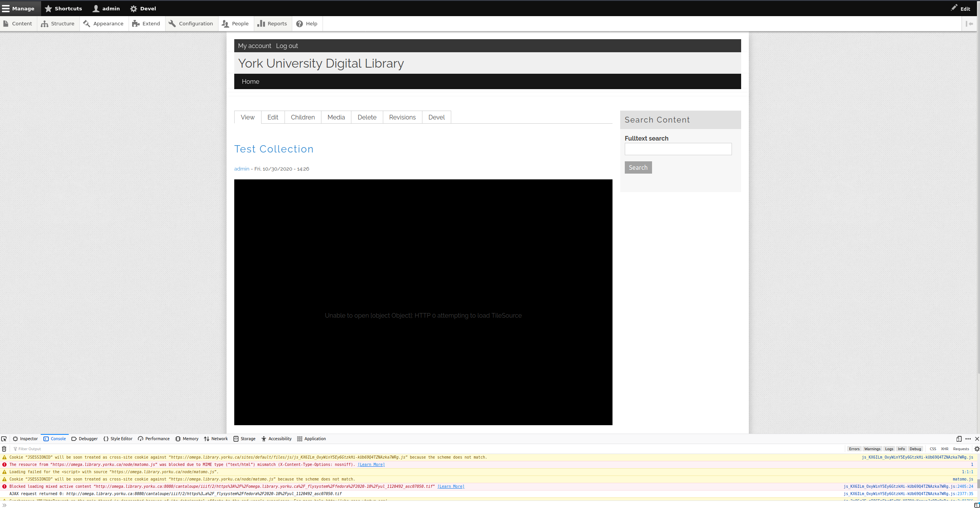
Task: Open the Devel gear menu
Action: [x=134, y=8]
